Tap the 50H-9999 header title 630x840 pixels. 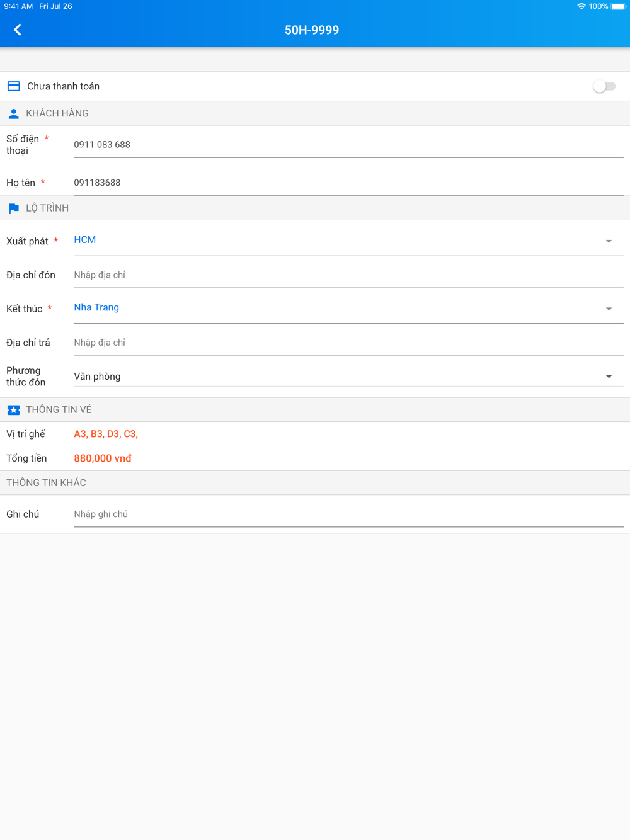pos(312,30)
